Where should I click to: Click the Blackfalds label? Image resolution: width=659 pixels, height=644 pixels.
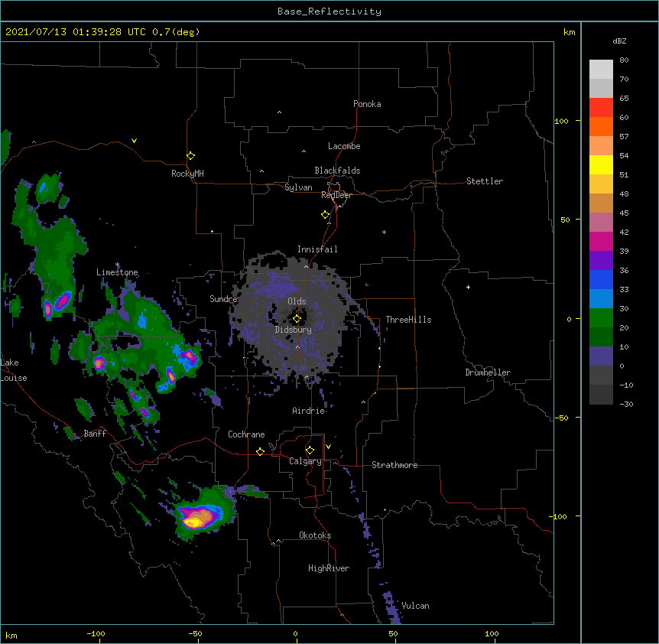click(x=337, y=171)
